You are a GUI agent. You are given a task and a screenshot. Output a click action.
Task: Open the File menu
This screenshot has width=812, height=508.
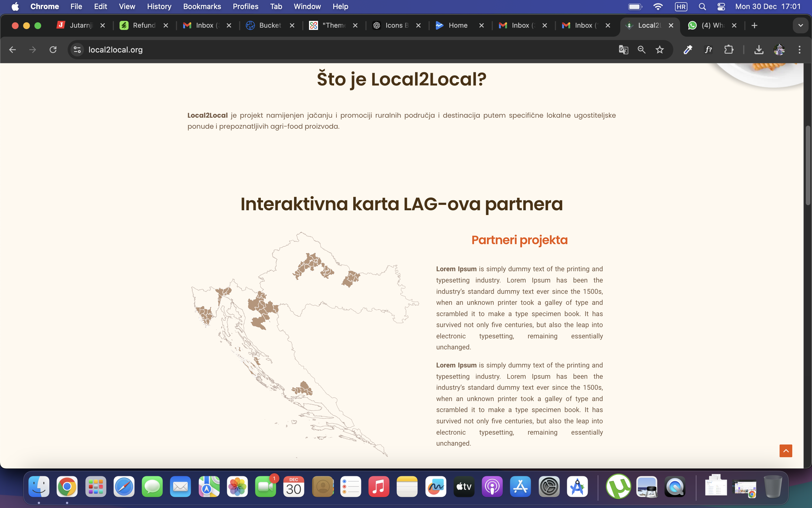pos(76,6)
